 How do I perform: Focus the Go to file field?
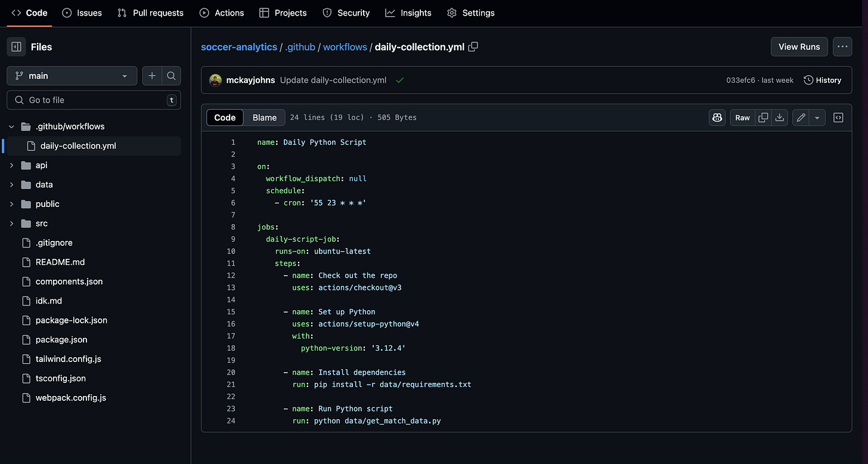tap(94, 100)
